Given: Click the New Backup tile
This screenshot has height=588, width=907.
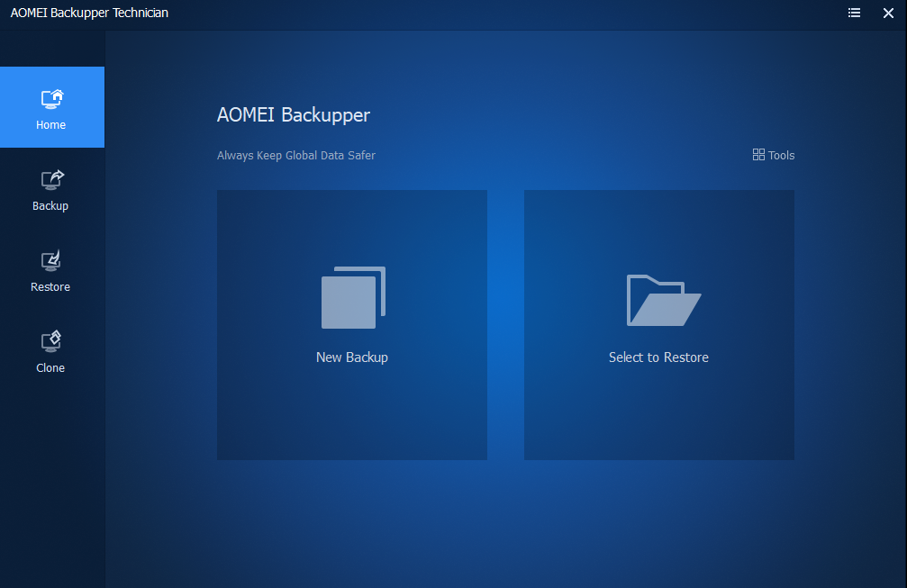Looking at the screenshot, I should coord(351,325).
